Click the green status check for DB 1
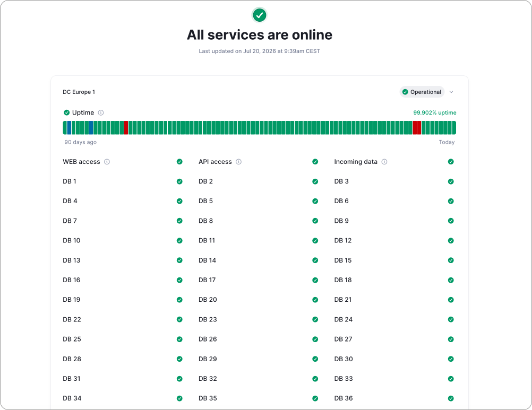Screen dimensions: 532x410 coord(179,181)
